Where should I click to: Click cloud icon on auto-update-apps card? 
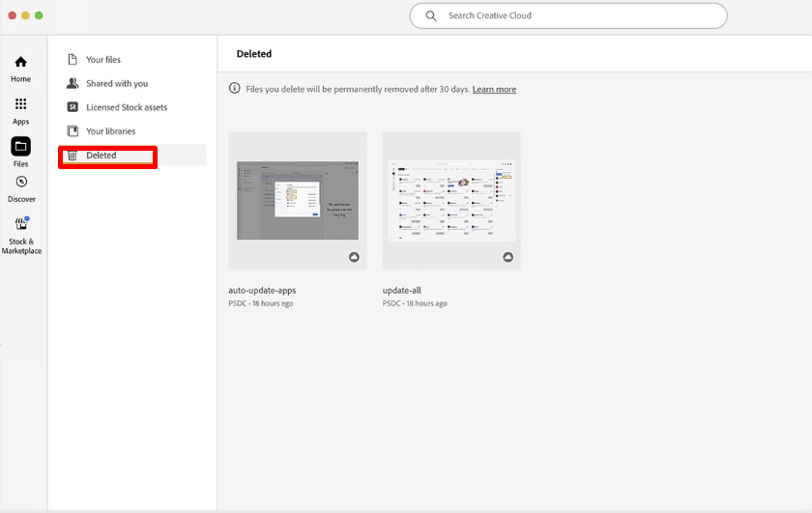point(354,257)
